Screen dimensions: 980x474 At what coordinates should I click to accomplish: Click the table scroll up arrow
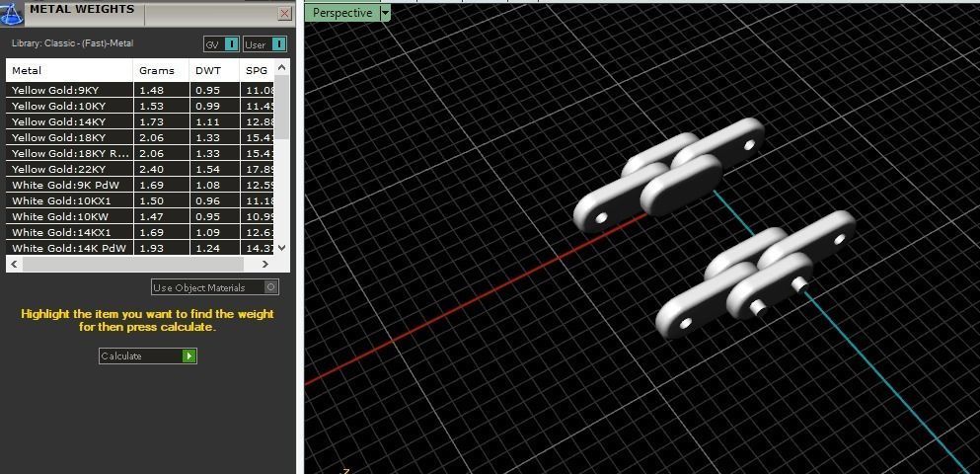[x=282, y=67]
